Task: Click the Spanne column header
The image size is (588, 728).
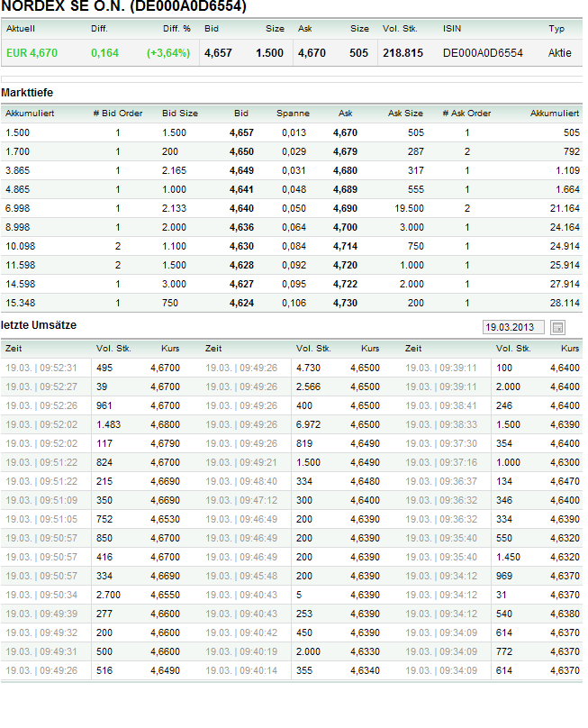Action: [x=293, y=114]
